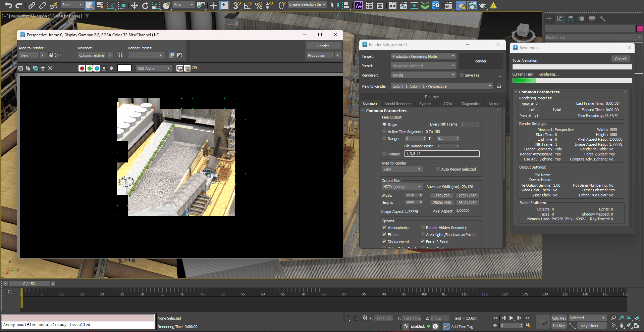Viewport: 644px width, 332px height.
Task: Cancel the current rendering
Action: (x=620, y=58)
